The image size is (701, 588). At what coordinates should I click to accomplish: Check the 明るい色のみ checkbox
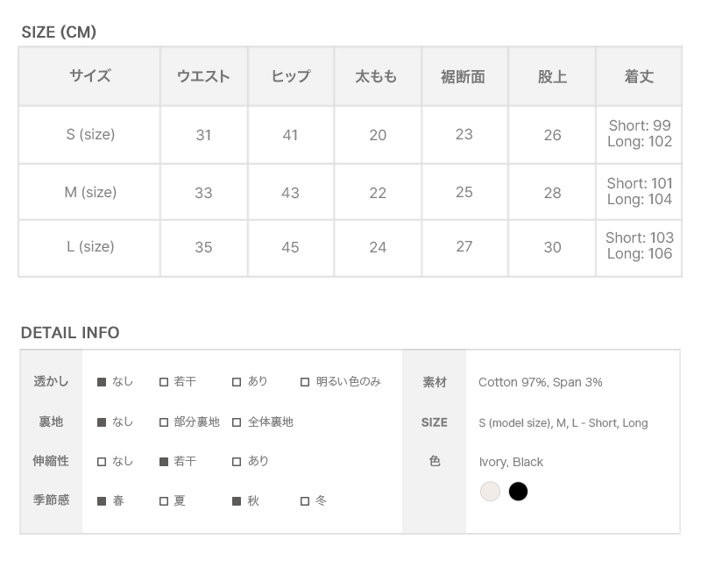(x=305, y=382)
